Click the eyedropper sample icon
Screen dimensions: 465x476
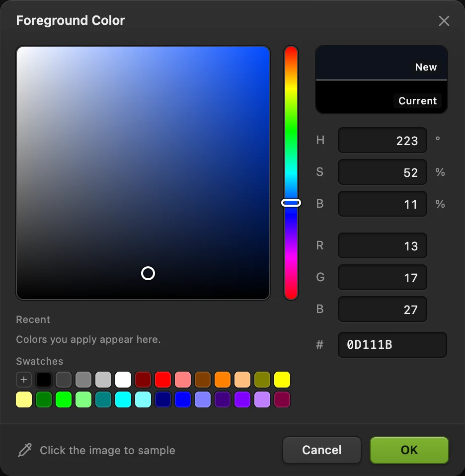[25, 450]
